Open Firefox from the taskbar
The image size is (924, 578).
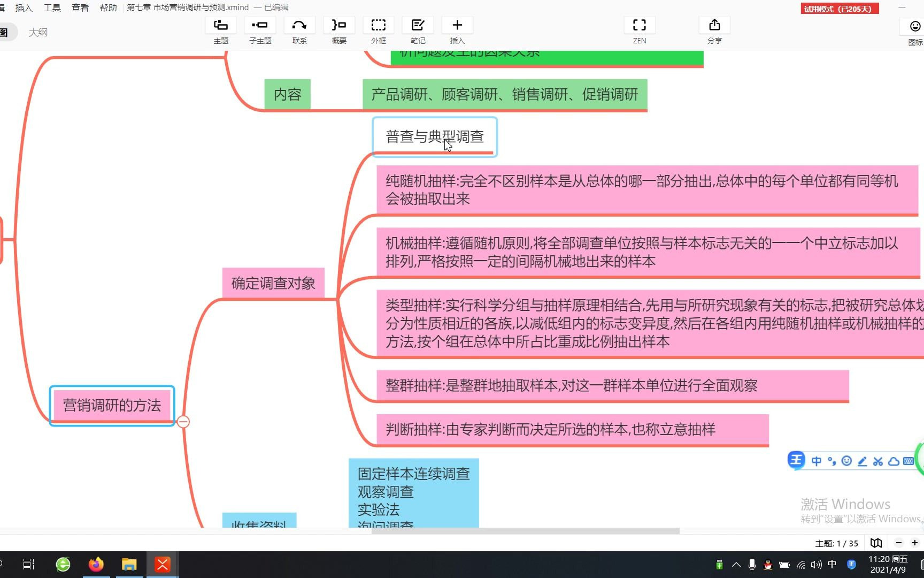coord(96,564)
